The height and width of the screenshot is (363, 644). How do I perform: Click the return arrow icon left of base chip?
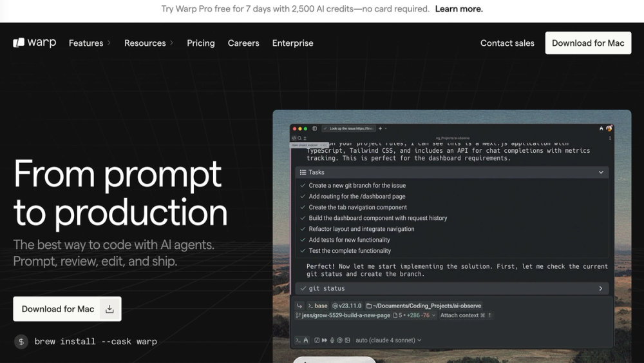(x=299, y=306)
